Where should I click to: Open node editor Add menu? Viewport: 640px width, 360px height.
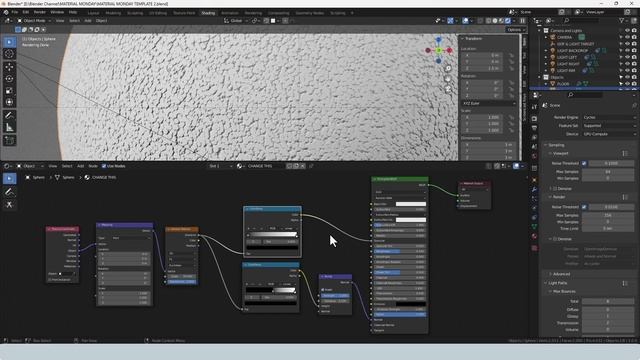80,166
